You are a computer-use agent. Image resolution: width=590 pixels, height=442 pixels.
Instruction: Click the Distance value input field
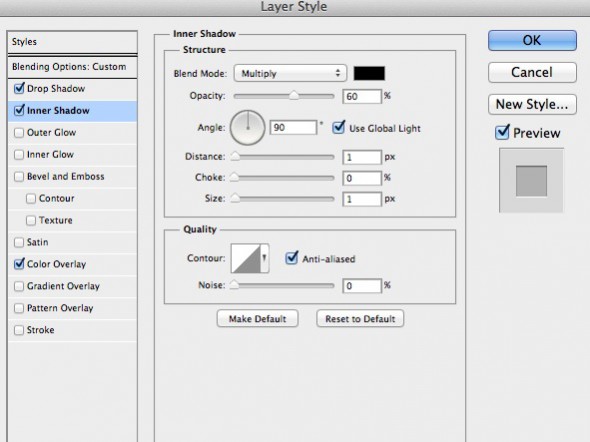pos(362,157)
